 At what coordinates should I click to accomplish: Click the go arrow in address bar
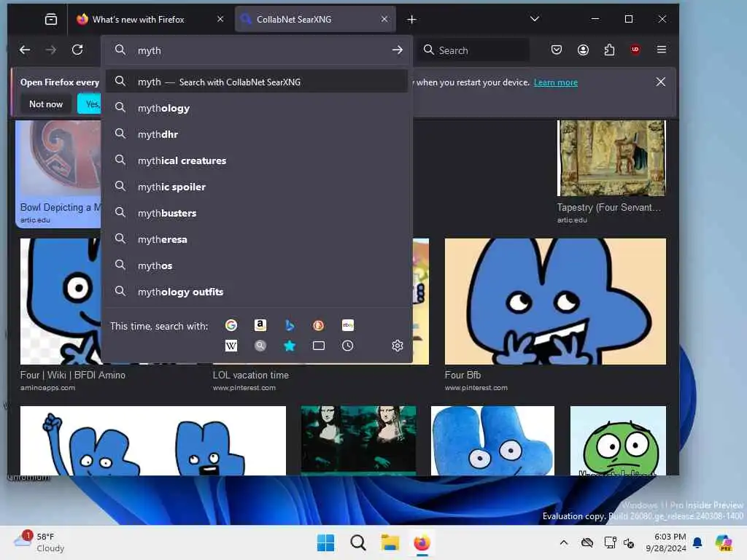[398, 50]
